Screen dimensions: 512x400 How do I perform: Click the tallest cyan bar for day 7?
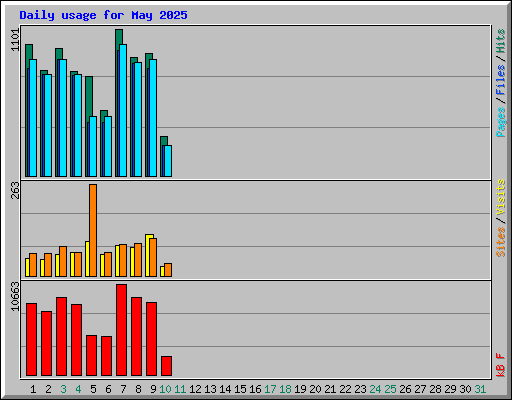click(x=123, y=110)
